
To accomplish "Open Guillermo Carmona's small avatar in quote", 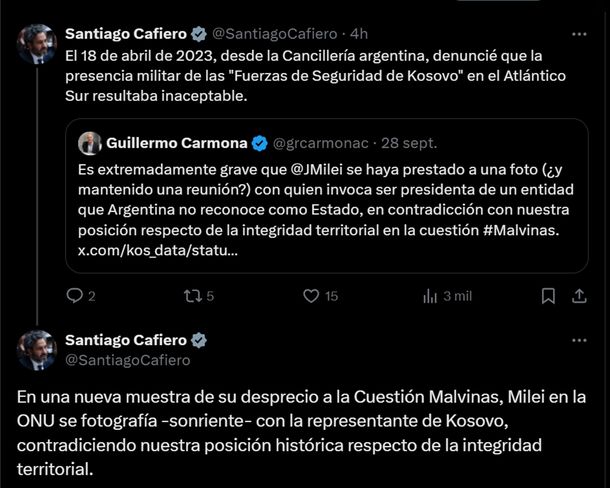I will tap(89, 142).
